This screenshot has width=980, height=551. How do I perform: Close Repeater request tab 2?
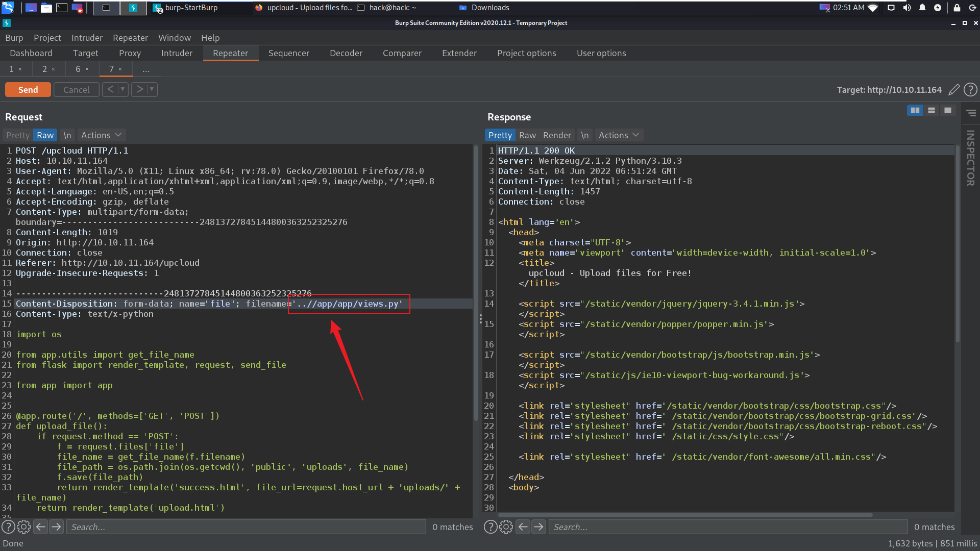53,69
